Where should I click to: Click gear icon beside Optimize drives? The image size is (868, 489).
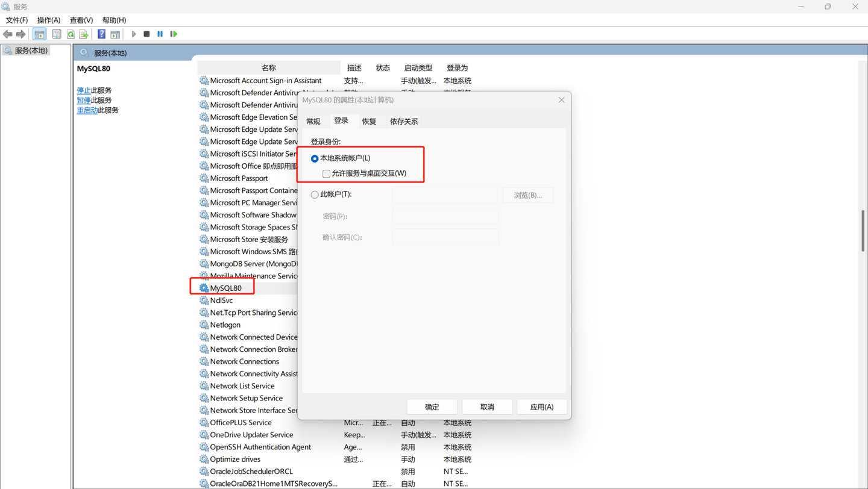click(x=204, y=459)
